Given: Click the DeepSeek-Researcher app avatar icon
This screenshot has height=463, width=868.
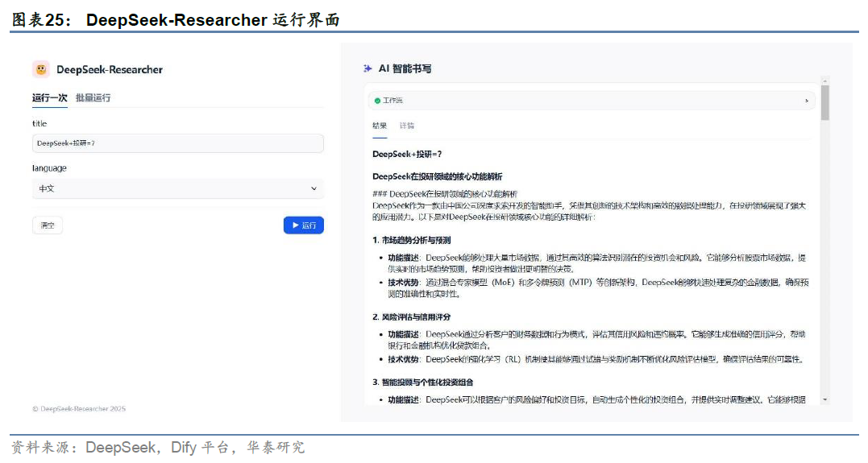Looking at the screenshot, I should click(41, 70).
